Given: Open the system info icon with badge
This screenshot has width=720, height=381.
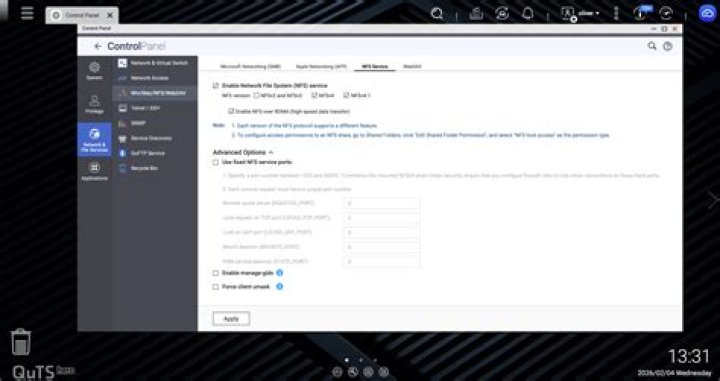Looking at the screenshot, I should coord(641,13).
